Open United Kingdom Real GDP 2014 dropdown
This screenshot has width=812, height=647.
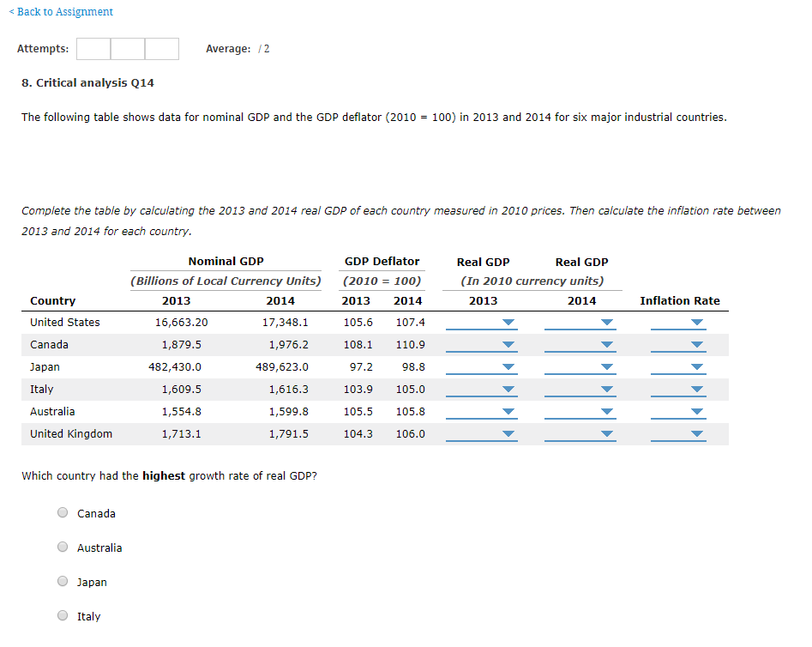581,434
